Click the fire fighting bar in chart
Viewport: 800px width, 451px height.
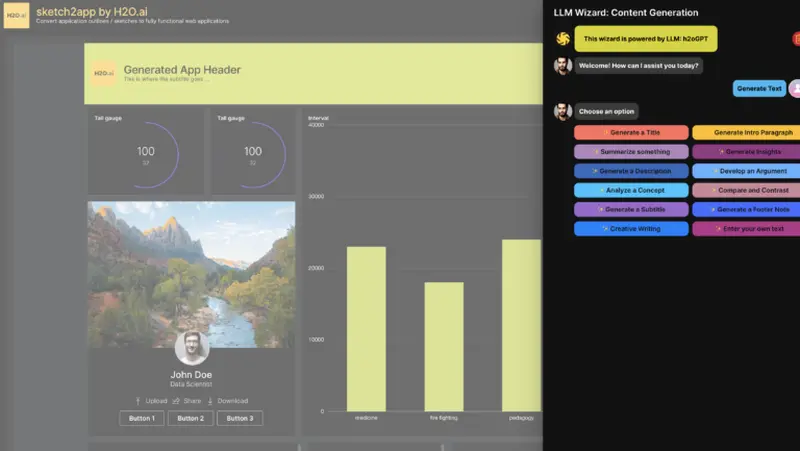point(444,347)
